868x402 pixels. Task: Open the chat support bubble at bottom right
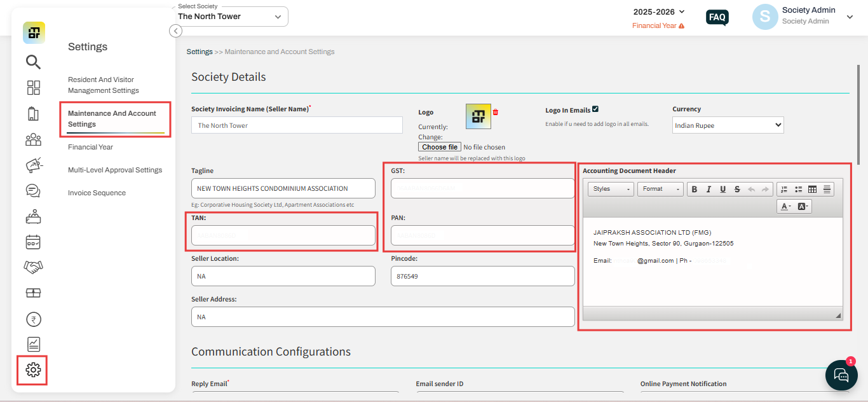coord(841,375)
